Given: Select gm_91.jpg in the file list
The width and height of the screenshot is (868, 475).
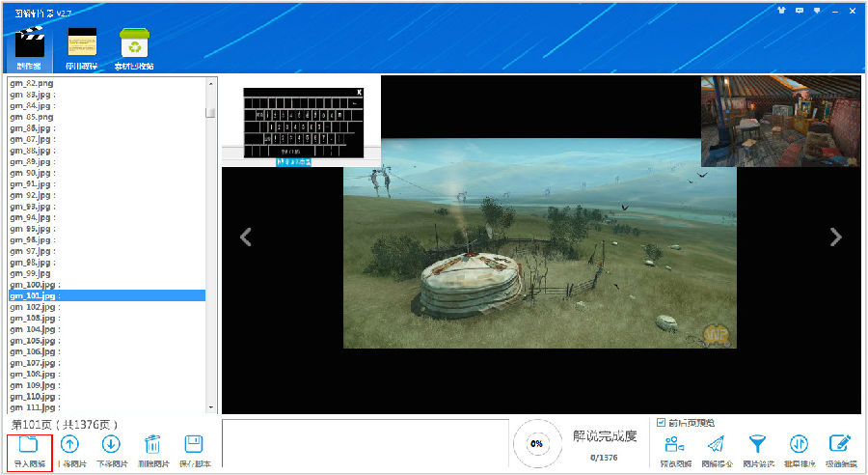Looking at the screenshot, I should (x=31, y=184).
